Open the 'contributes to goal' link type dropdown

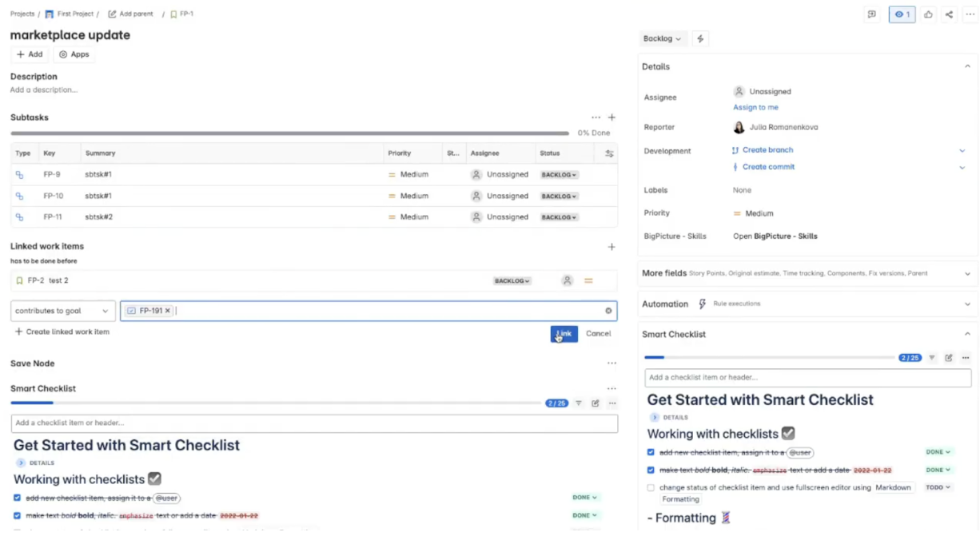[62, 311]
